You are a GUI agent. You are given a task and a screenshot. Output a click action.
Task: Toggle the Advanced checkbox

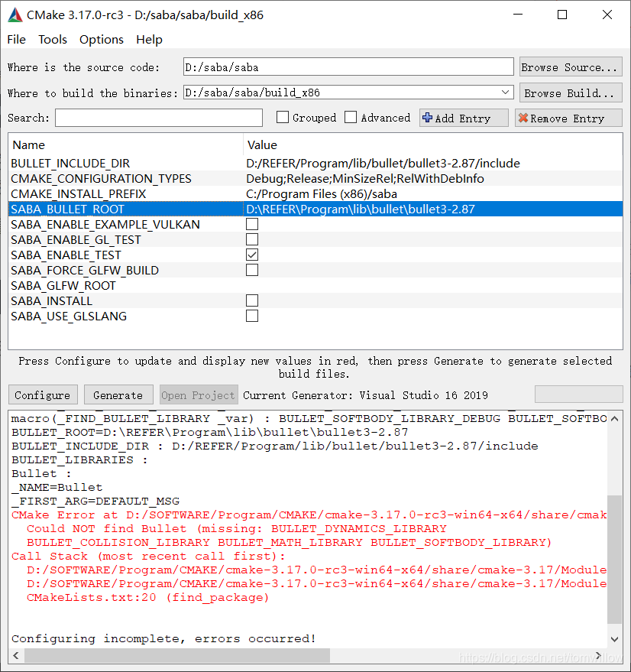coord(351,118)
